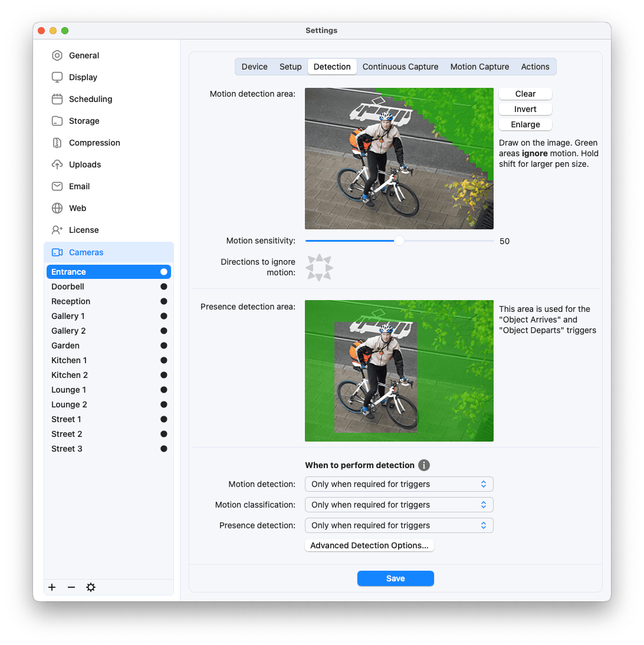
Task: Toggle the status dot for Street 1
Action: click(163, 419)
